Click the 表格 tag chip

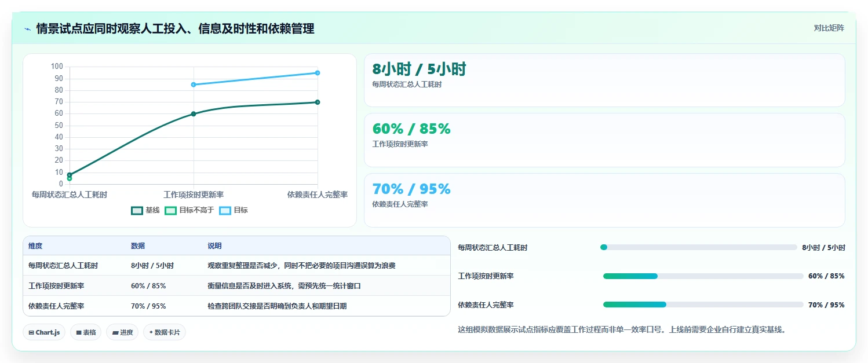click(86, 332)
